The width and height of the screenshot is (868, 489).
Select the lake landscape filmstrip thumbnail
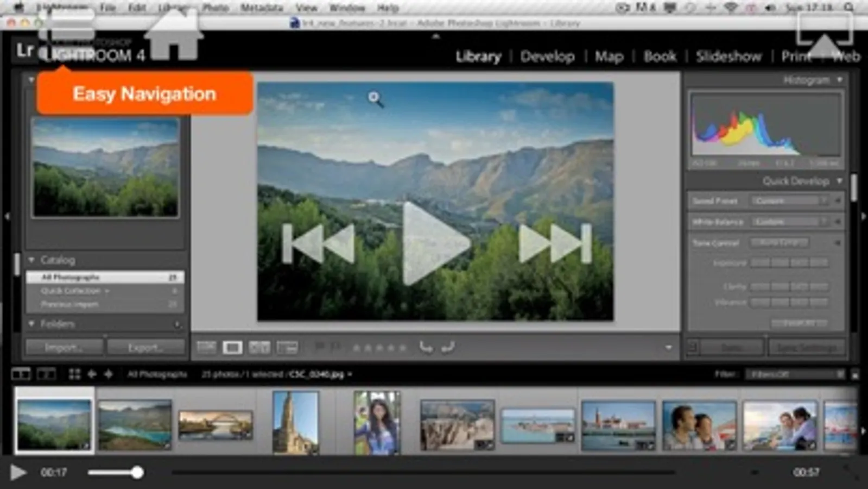[x=135, y=425]
